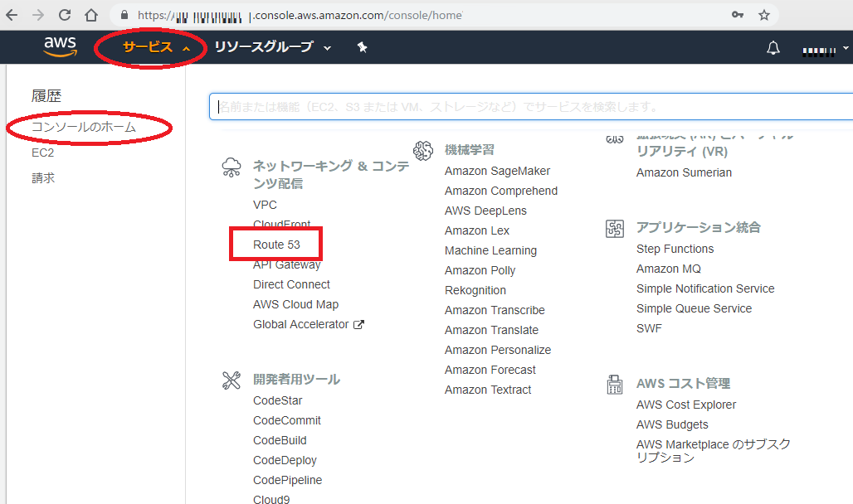This screenshot has width=853, height=504.
Task: Focus the service search field
Action: [531, 107]
